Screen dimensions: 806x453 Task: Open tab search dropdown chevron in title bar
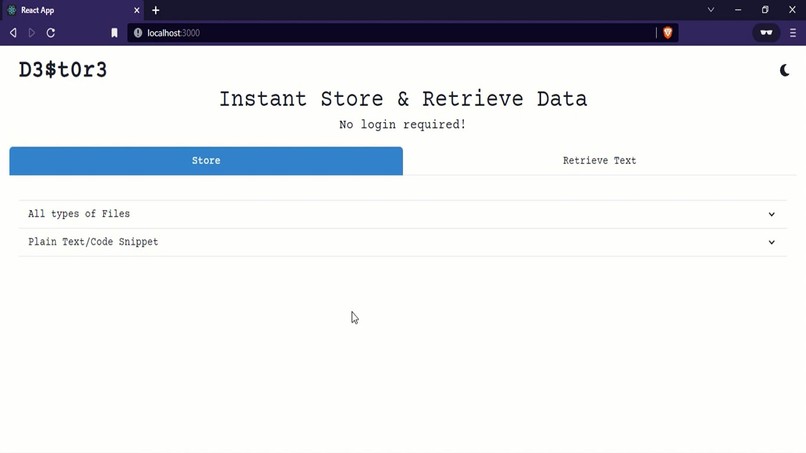coord(711,10)
